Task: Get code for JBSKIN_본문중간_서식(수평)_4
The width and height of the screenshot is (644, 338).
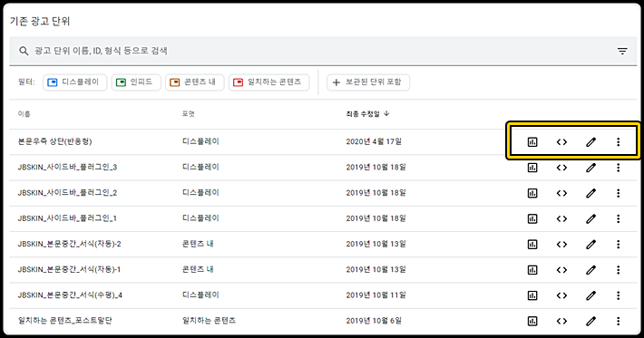Action: [561, 295]
